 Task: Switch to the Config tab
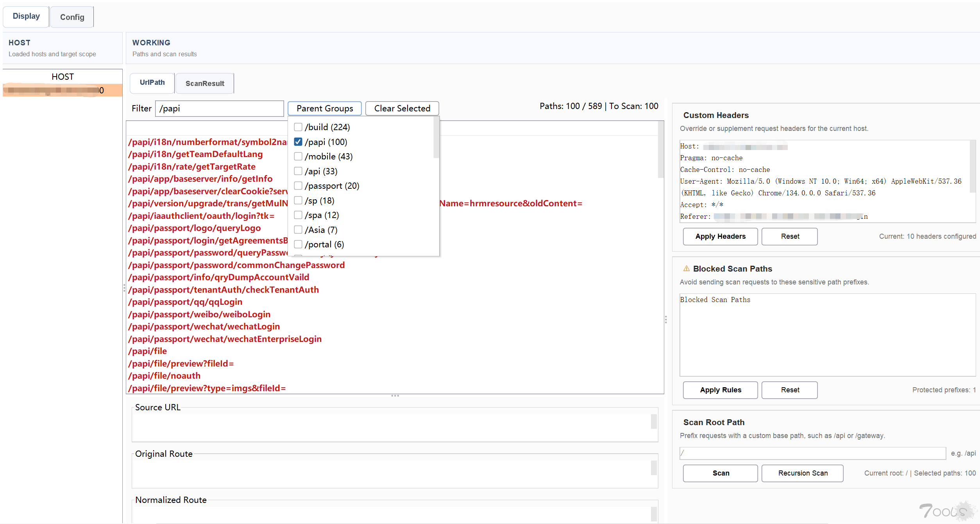point(72,17)
